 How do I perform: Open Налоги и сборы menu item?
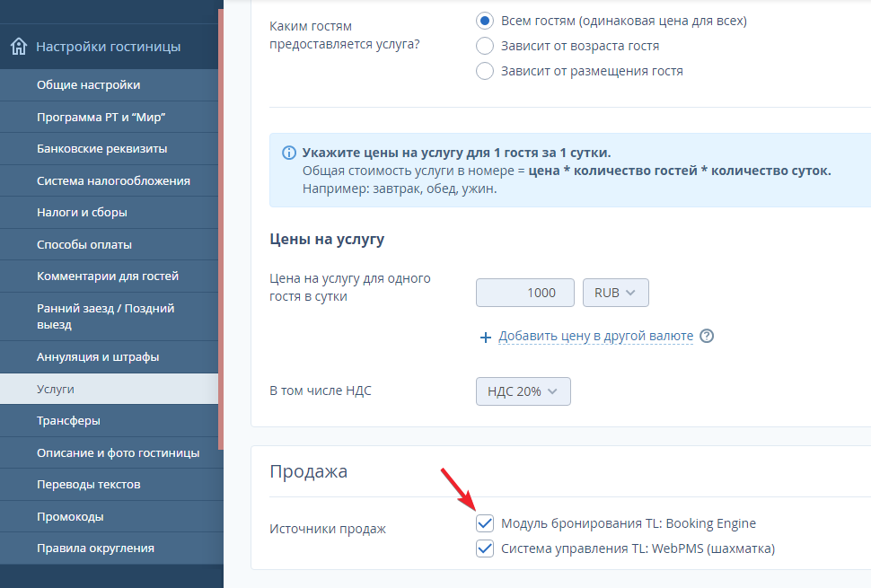point(109,213)
